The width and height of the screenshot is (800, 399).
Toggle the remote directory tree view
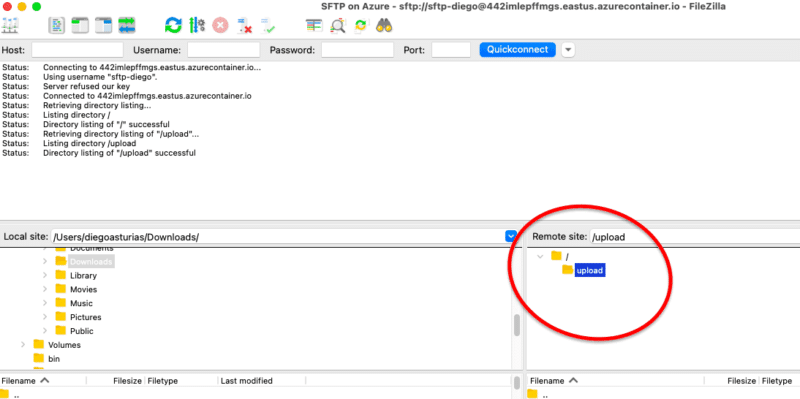coord(103,25)
